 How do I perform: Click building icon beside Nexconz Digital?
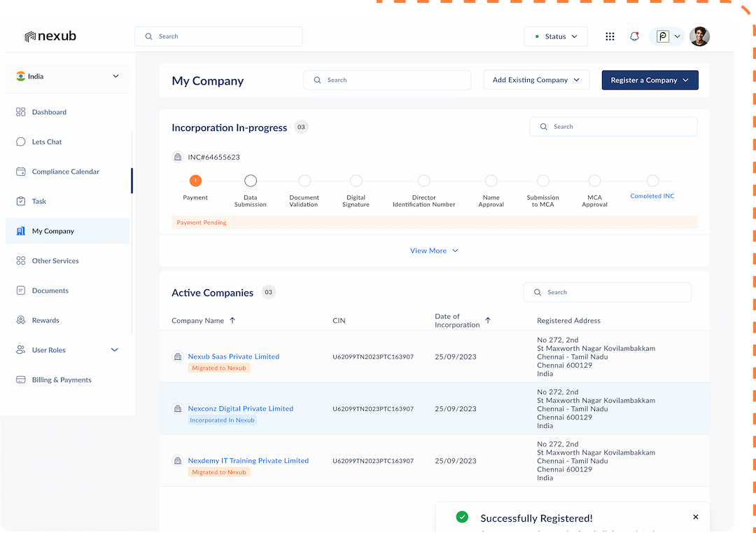pos(178,408)
